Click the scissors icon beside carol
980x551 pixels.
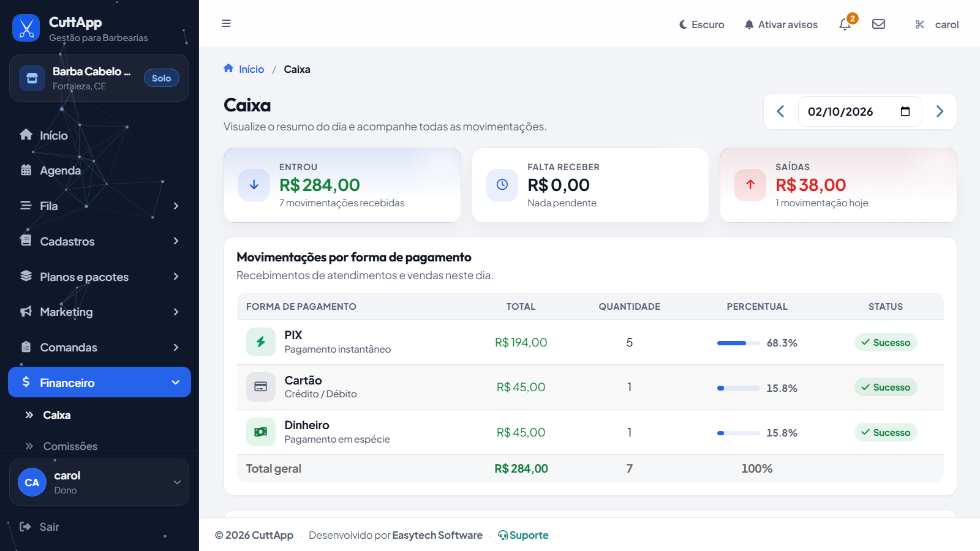919,24
